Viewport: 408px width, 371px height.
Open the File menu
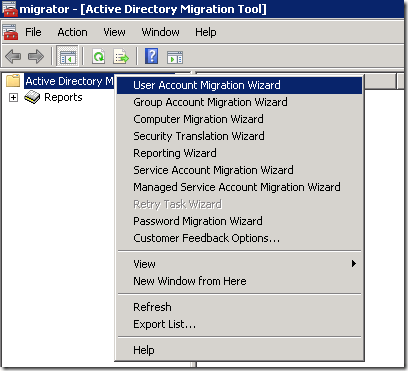click(33, 32)
